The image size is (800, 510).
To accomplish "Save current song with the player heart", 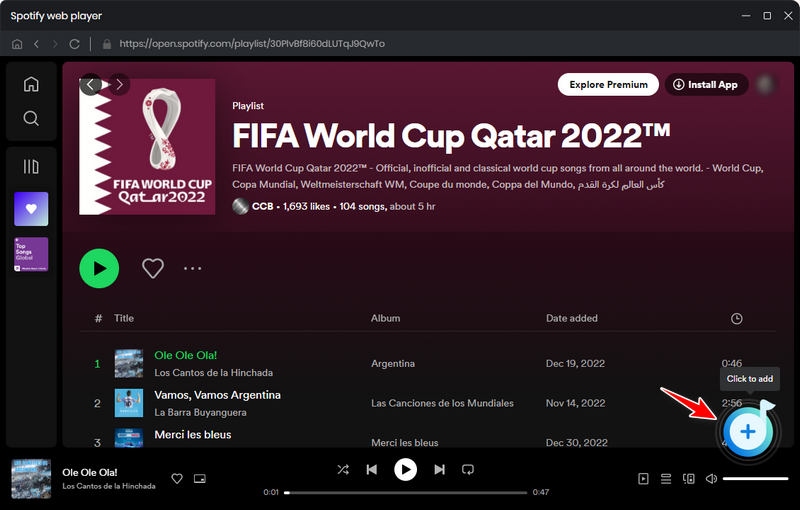I will 177,478.
